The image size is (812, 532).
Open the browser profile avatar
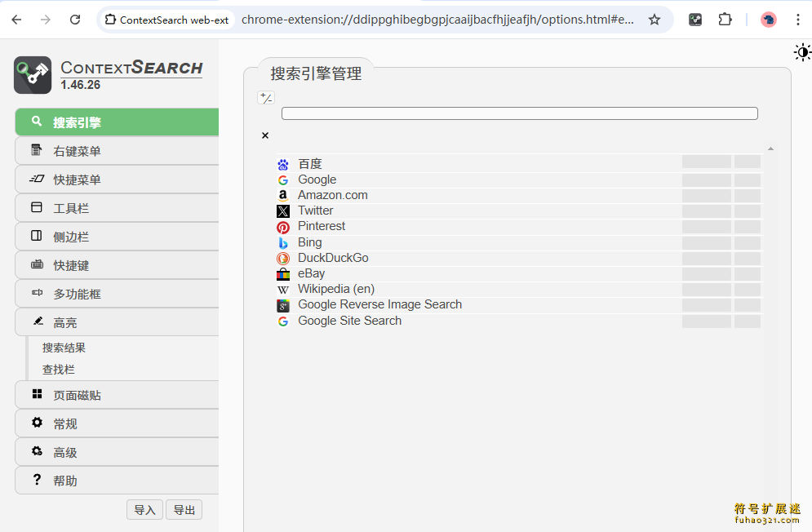[x=769, y=20]
